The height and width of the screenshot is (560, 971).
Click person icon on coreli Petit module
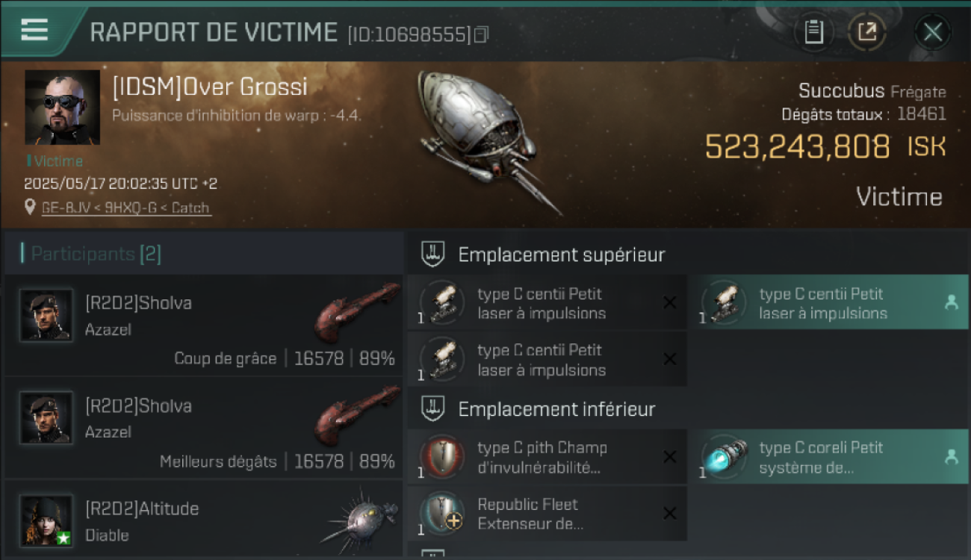coord(951,456)
